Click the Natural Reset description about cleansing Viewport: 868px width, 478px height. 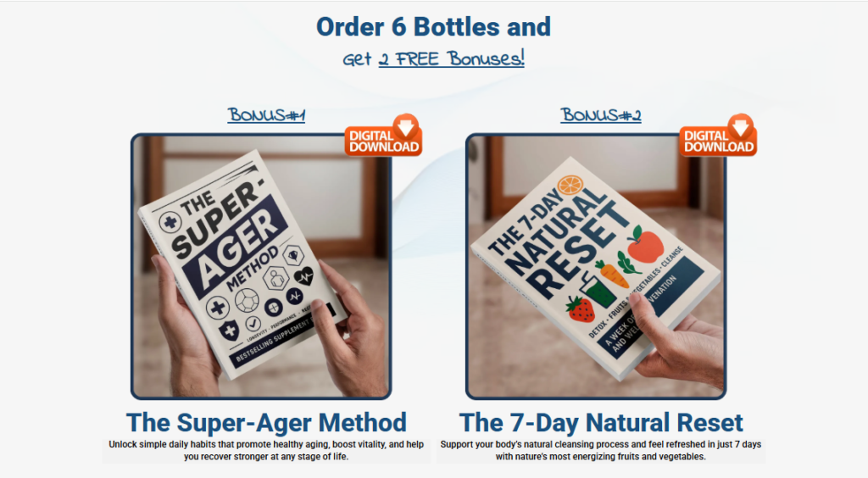pos(601,450)
